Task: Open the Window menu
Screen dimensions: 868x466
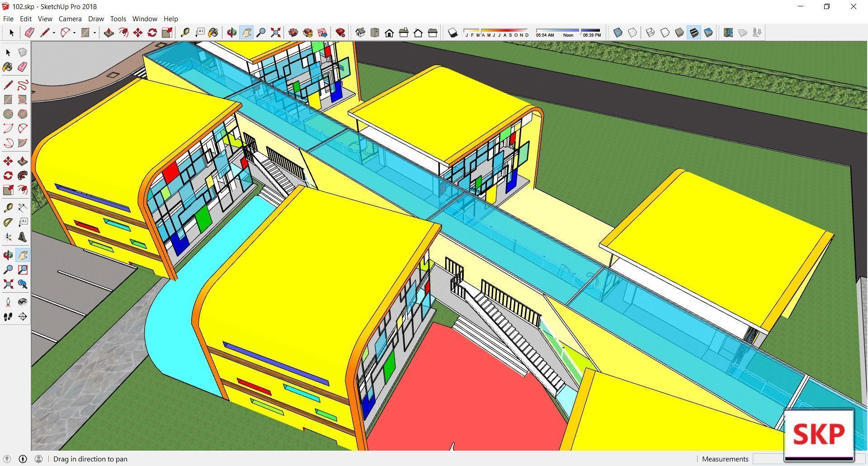Action: [x=145, y=19]
